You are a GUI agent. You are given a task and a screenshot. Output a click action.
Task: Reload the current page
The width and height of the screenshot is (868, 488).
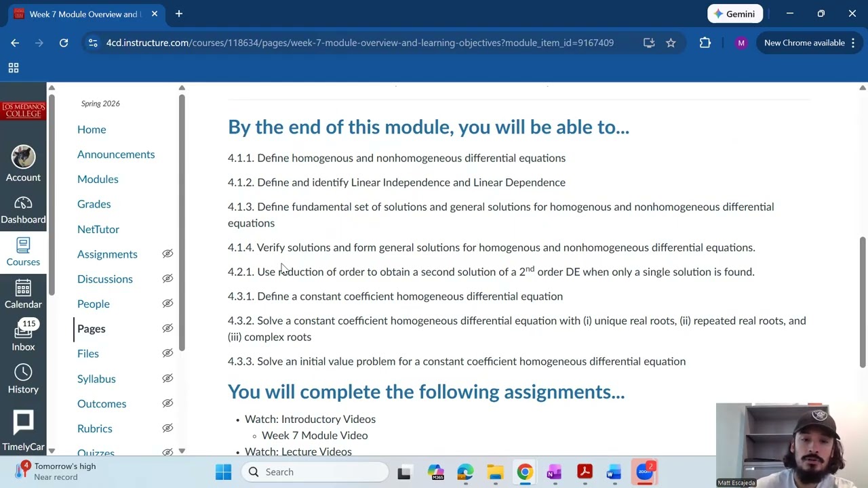(64, 43)
